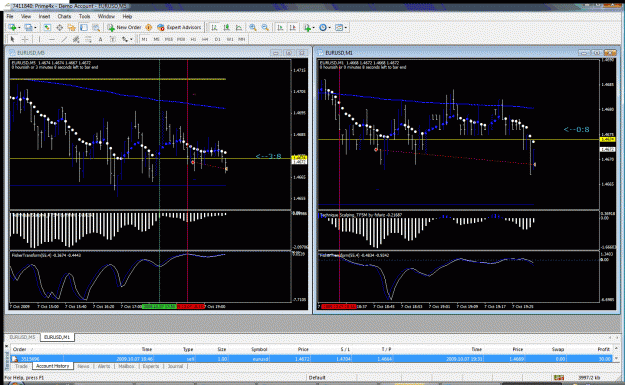
Task: Expand the Profiles dropdown arrow
Action: (35, 28)
